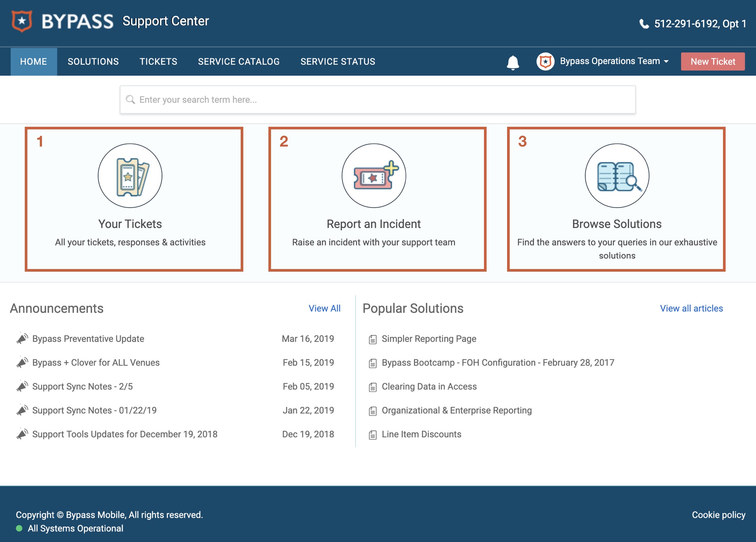
Task: Open Bypass Bootcamp - FOH Configuration article
Action: point(498,363)
